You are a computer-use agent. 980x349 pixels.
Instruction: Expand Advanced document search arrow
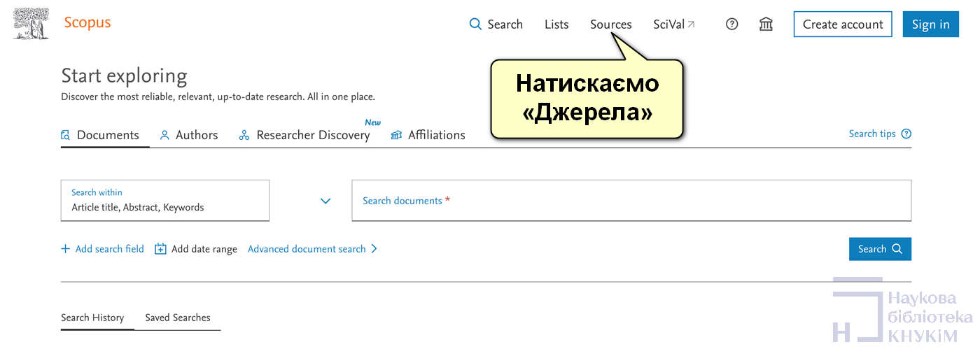click(374, 249)
